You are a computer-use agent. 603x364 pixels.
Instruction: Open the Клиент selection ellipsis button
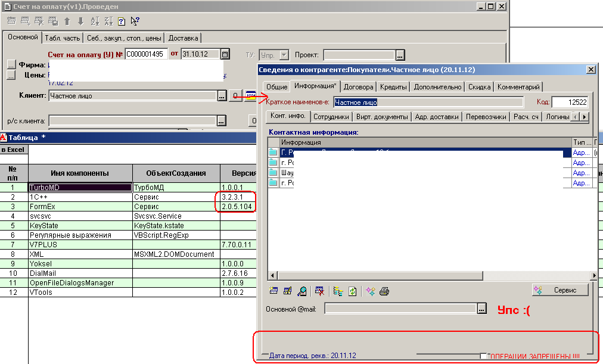click(x=221, y=95)
